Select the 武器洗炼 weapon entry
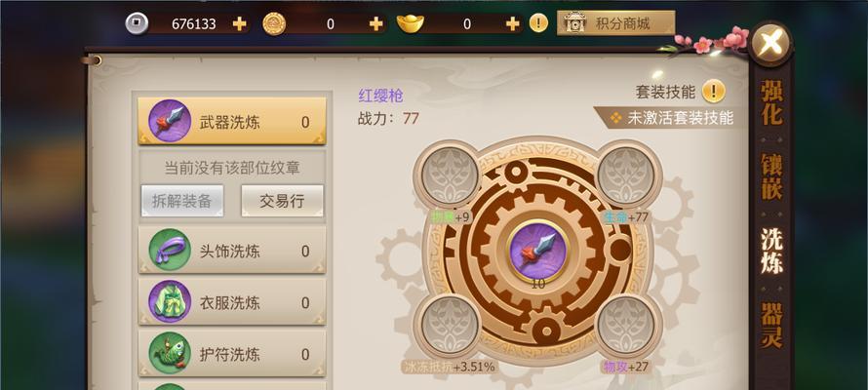Screen dimensions: 868x390 [x=232, y=122]
